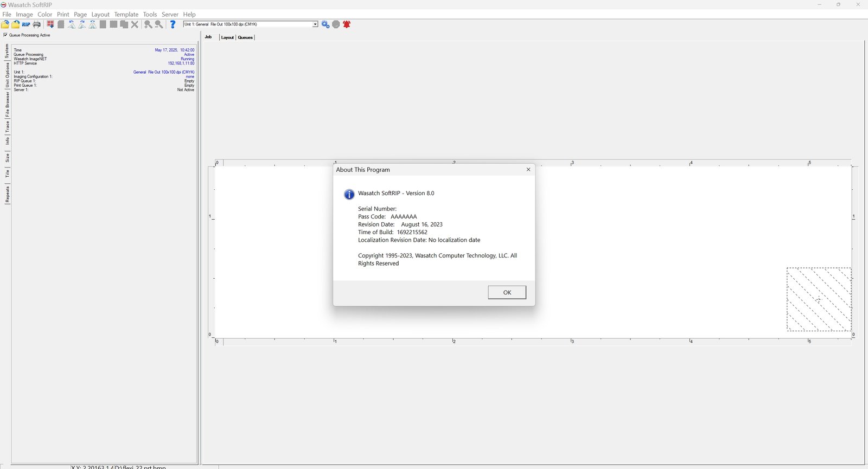Open the File menu
Image resolution: width=868 pixels, height=469 pixels.
(x=7, y=15)
